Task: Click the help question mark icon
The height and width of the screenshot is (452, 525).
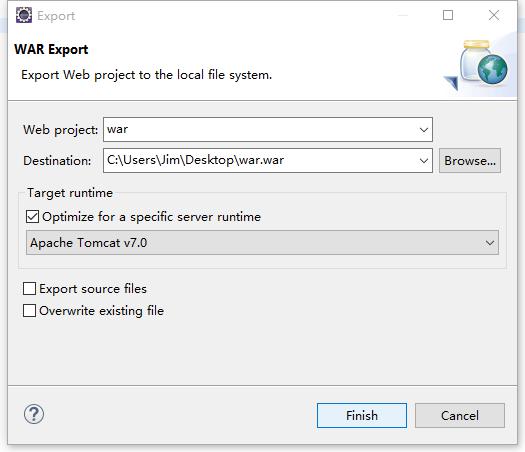Action: [x=34, y=414]
